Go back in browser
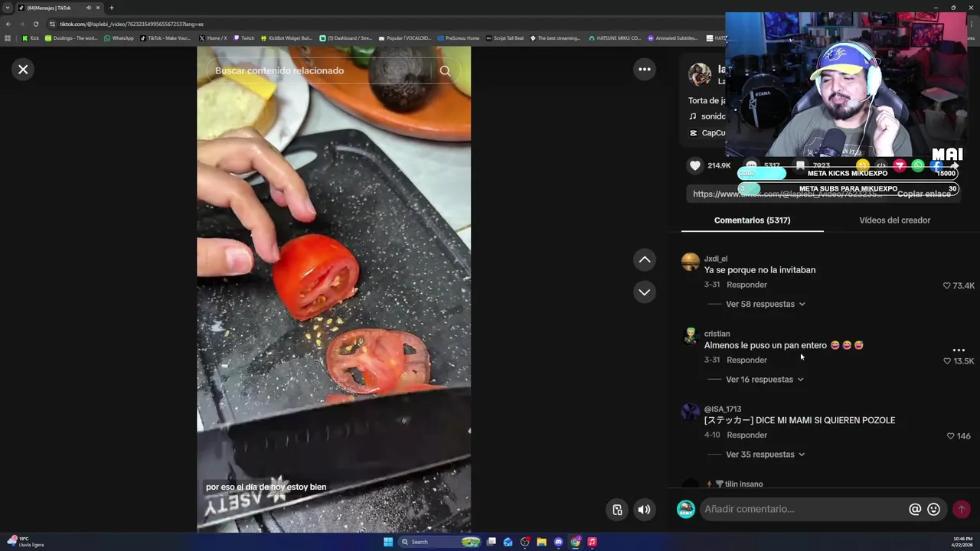Viewport: 980px width, 551px height. tap(8, 24)
